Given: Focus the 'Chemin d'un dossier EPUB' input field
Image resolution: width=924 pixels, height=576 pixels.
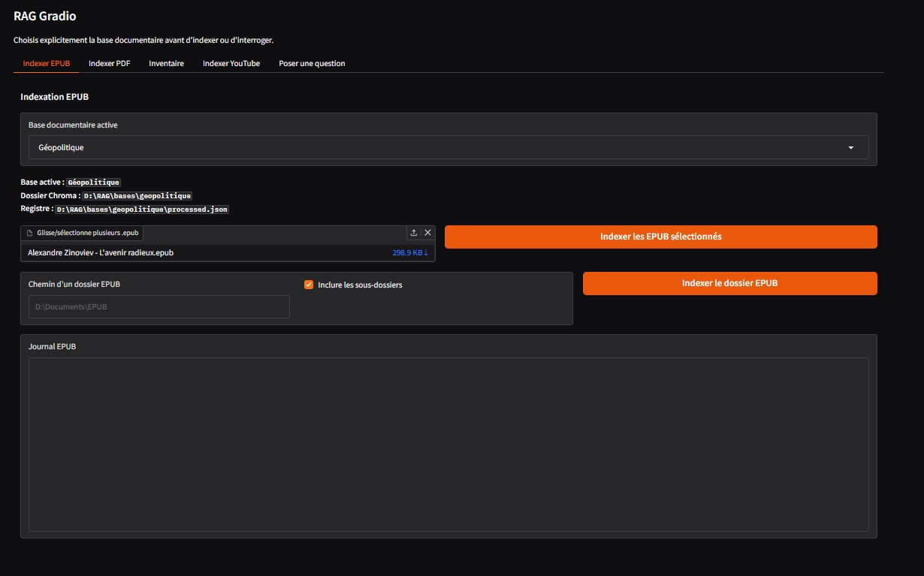Looking at the screenshot, I should 159,306.
